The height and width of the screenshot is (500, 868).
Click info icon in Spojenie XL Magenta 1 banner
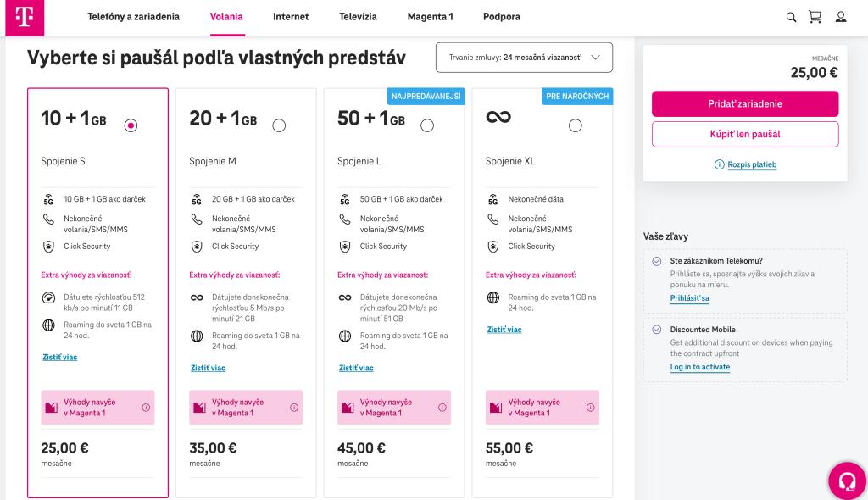point(590,408)
